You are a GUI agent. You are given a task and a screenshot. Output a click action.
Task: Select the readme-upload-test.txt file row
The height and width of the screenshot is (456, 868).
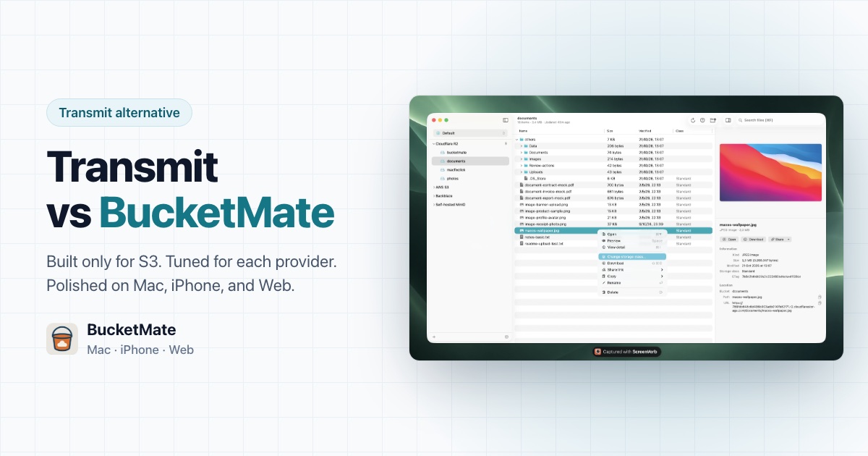point(613,244)
